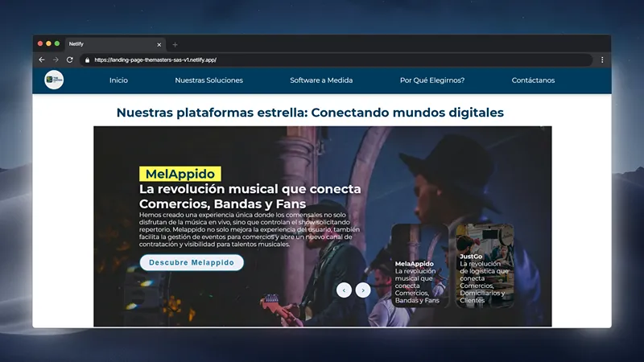This screenshot has height=362, width=644.
Task: Open the browser three-dot menu
Action: pos(602,60)
